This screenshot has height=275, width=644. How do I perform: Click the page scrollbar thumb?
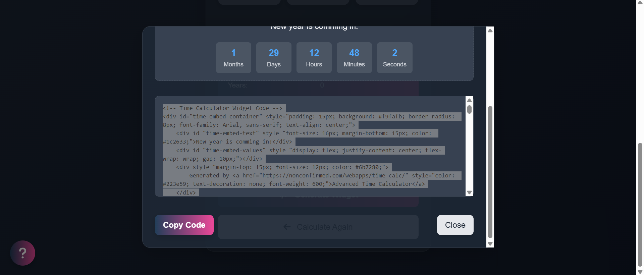click(x=640, y=205)
